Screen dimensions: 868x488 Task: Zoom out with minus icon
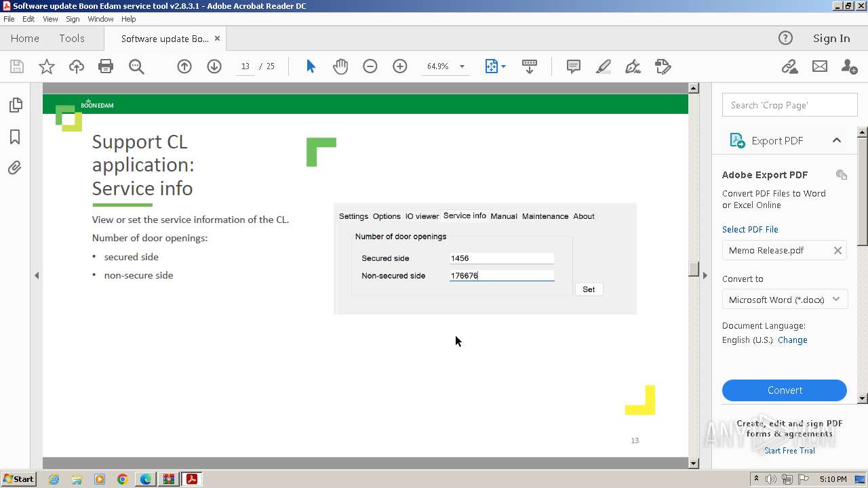pos(370,66)
